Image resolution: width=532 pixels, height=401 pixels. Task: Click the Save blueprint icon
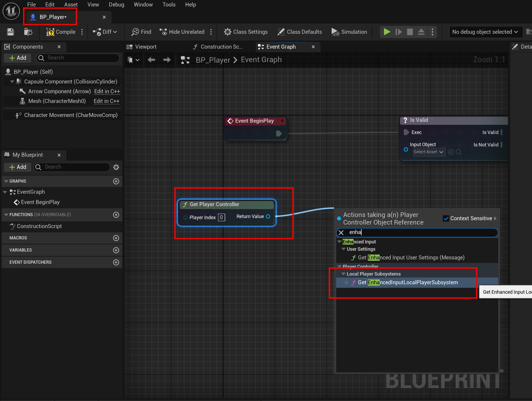[11, 32]
